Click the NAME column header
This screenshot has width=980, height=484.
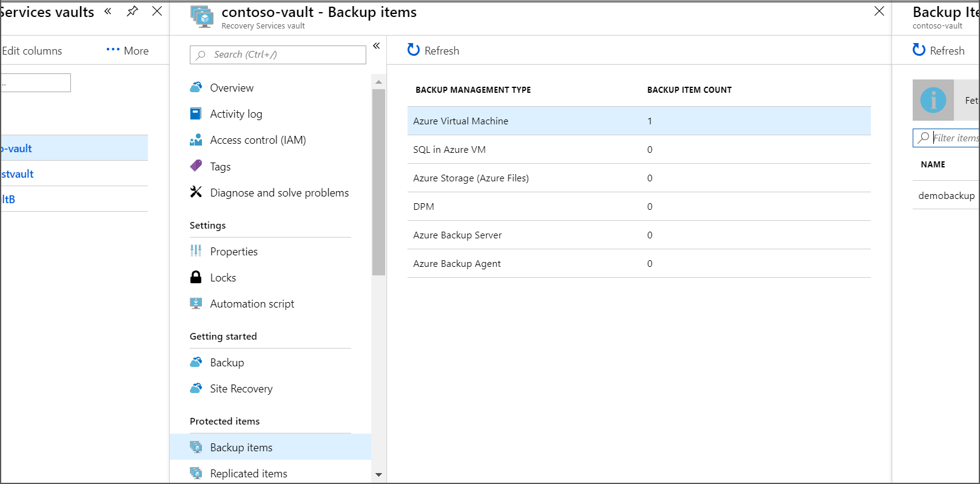pyautogui.click(x=933, y=164)
